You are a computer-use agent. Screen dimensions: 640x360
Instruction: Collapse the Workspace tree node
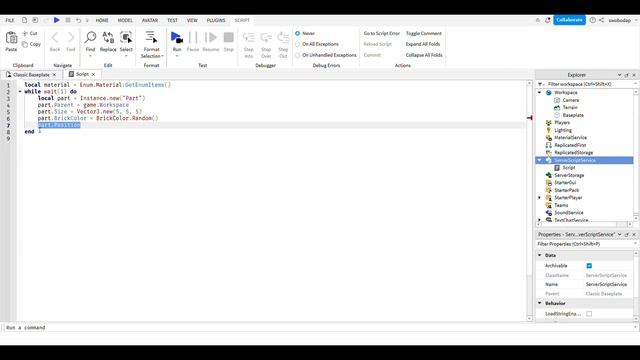coord(540,93)
